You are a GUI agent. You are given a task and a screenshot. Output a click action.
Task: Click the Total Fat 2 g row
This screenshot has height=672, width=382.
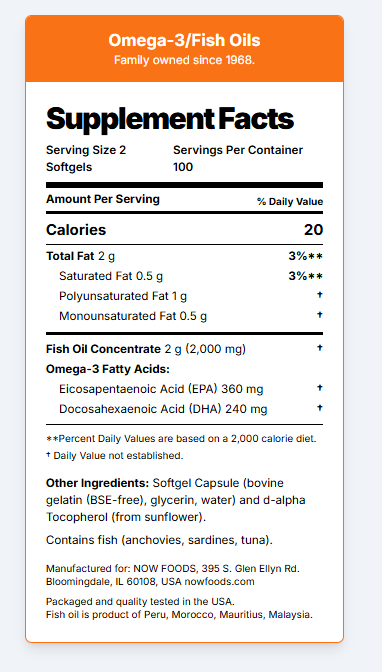click(x=184, y=256)
